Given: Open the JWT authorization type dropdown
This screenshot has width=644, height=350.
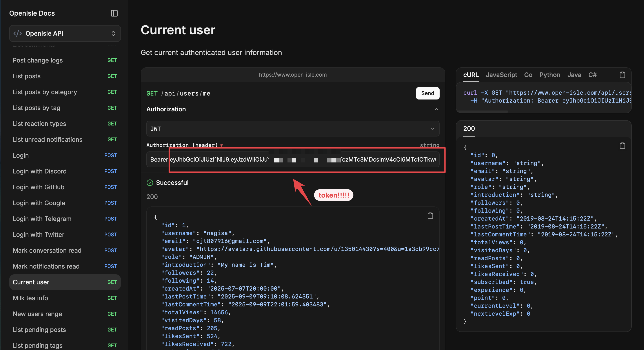Looking at the screenshot, I should 293,129.
